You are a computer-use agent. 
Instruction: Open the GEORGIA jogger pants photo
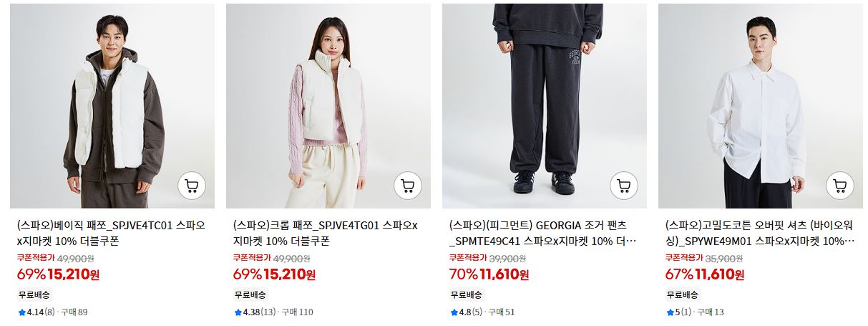pyautogui.click(x=545, y=106)
